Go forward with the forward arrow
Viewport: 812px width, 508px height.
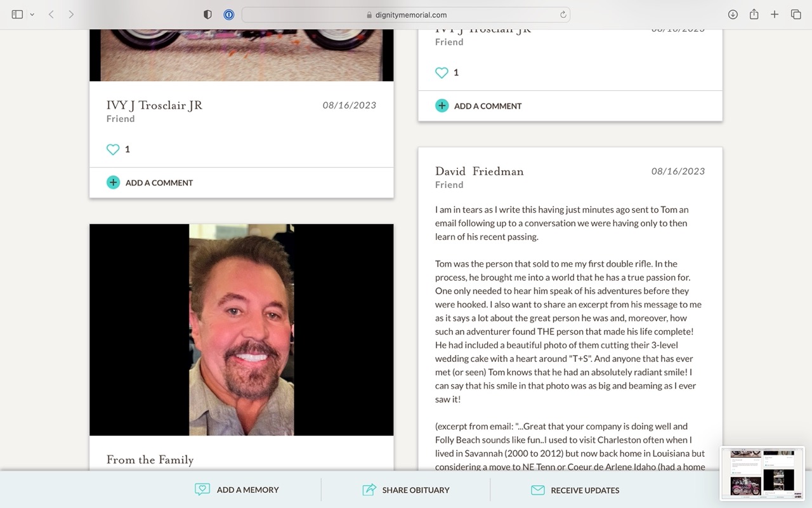point(71,15)
